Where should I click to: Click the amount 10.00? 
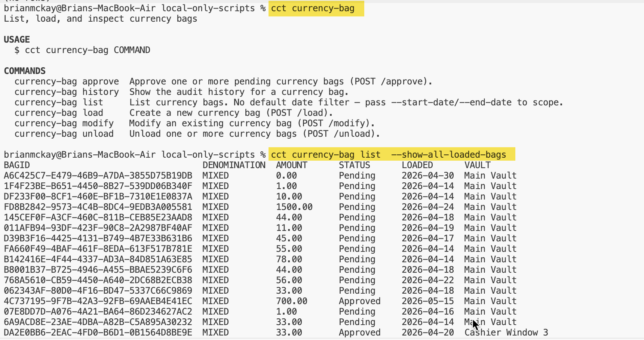289,197
